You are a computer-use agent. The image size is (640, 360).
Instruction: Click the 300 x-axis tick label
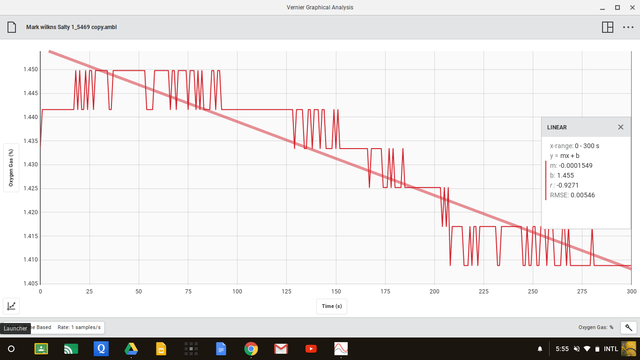(x=631, y=291)
